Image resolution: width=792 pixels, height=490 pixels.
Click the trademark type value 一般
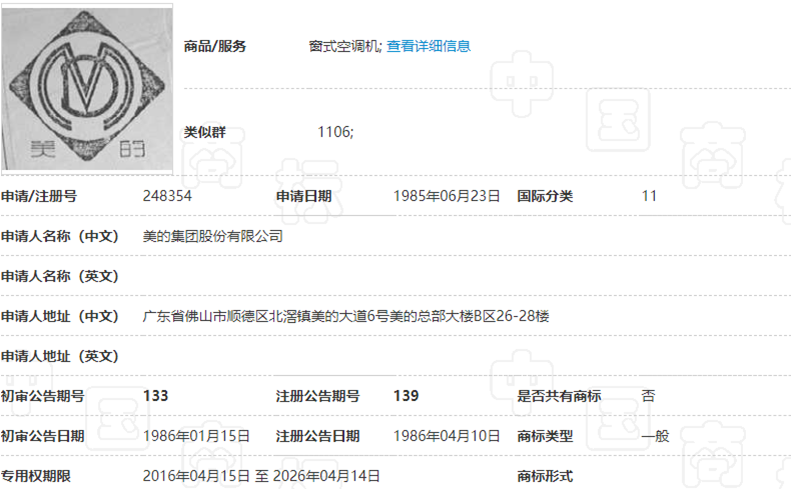pyautogui.click(x=654, y=436)
